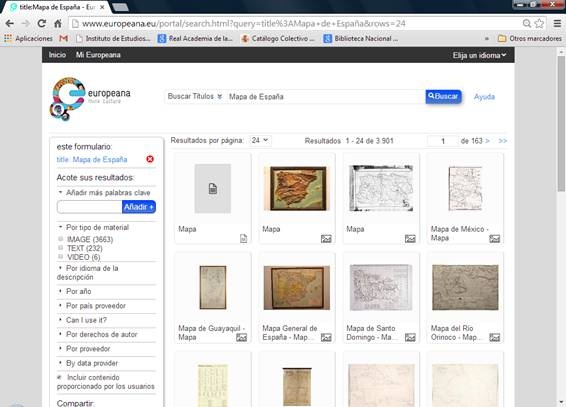This screenshot has width=566, height=407.
Task: Check the IMAGE (3663) filter
Action: coord(60,239)
